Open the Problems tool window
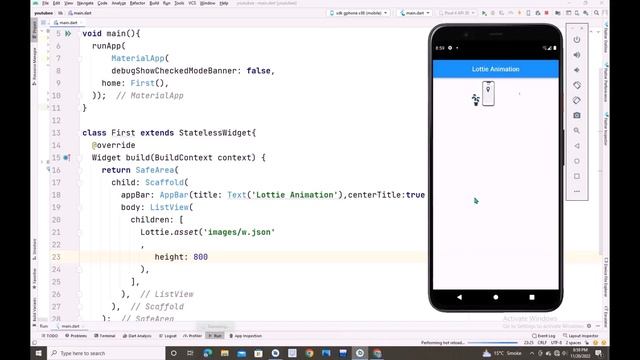The image size is (640, 360). [x=76, y=336]
